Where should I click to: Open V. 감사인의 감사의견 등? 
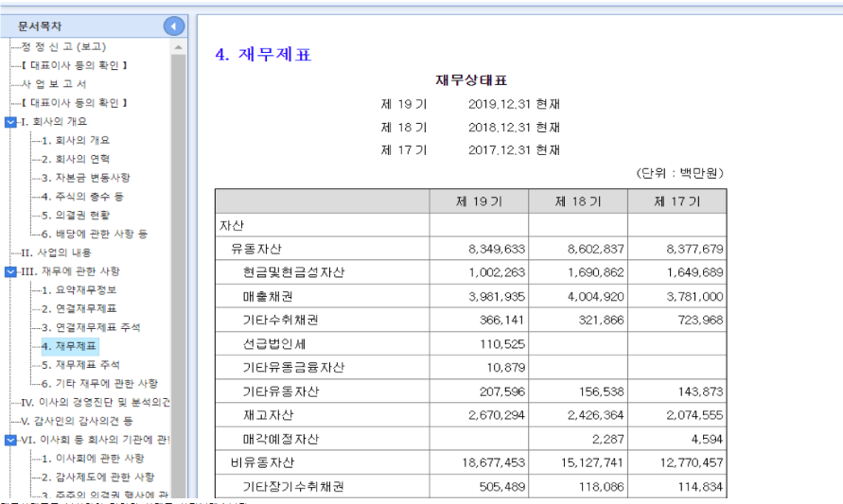click(77, 421)
